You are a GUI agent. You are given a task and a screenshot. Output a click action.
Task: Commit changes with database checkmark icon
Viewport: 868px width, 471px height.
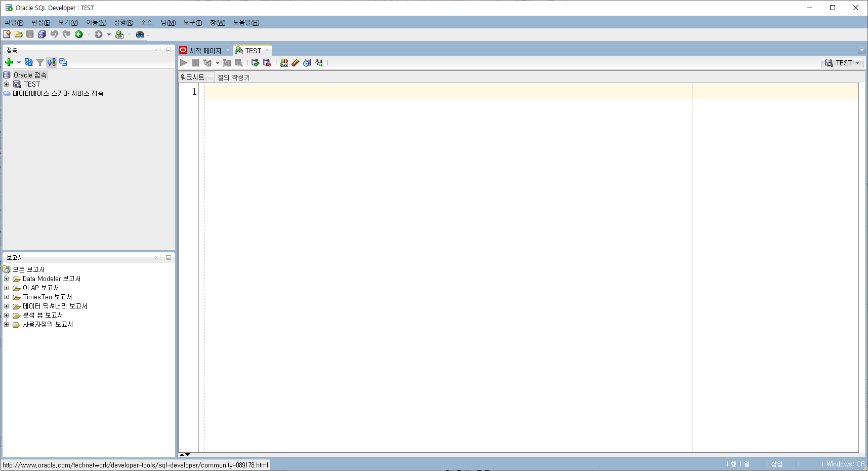(255, 63)
